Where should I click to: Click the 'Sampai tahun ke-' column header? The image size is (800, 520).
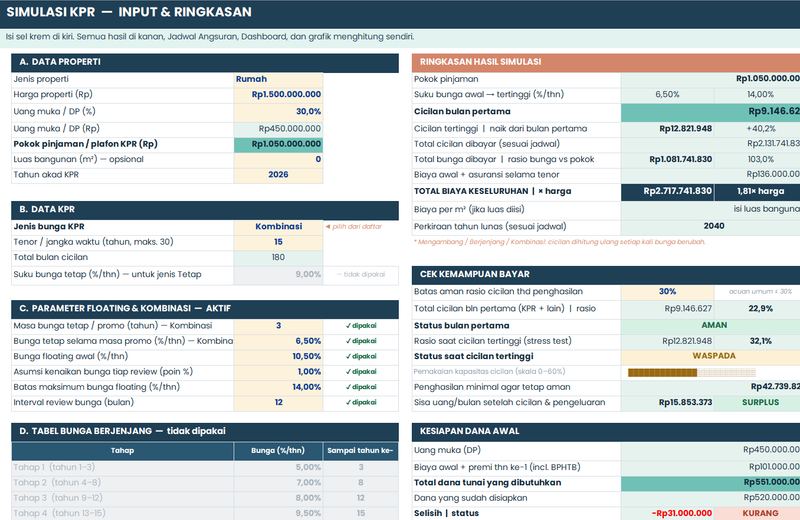[x=360, y=451]
